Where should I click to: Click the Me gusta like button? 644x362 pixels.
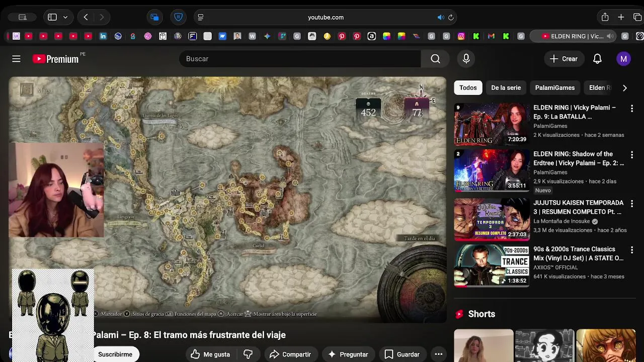[x=211, y=354]
